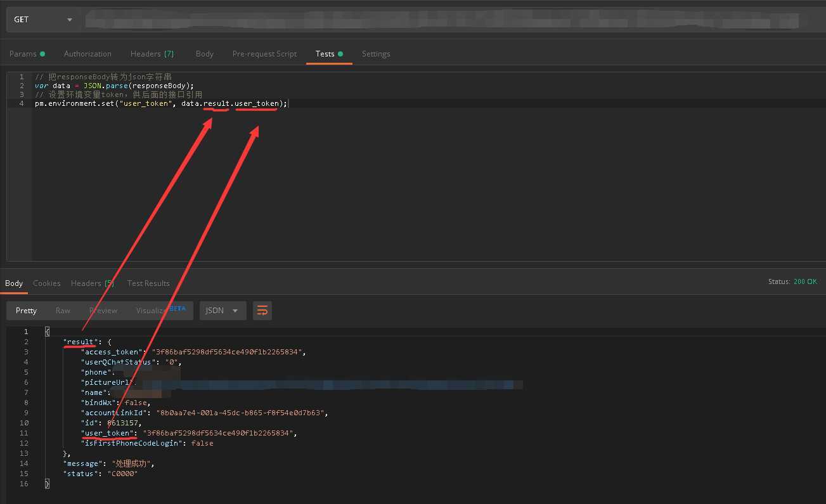Open the request Headers (7) tab
826x504 pixels.
point(152,54)
